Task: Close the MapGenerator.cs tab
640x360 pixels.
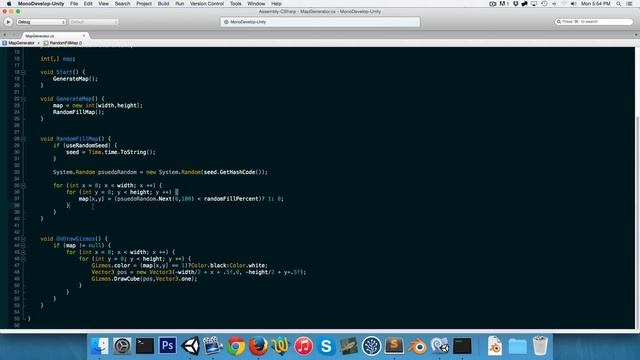Action: (x=84, y=36)
